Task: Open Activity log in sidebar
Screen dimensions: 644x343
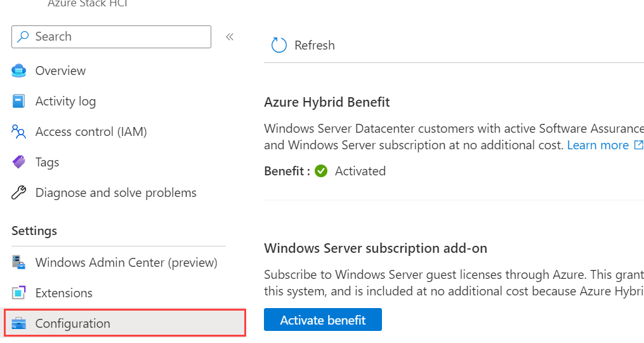Action: (65, 101)
